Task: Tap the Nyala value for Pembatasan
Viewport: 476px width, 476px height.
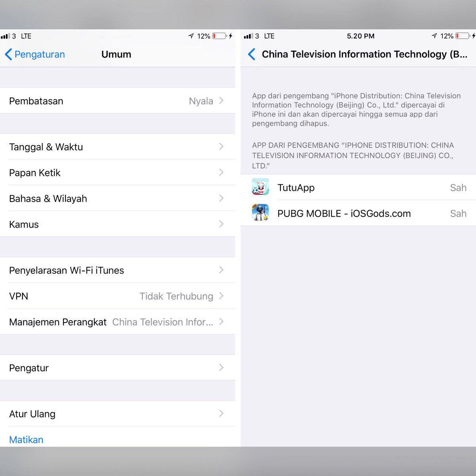Action: pyautogui.click(x=201, y=101)
